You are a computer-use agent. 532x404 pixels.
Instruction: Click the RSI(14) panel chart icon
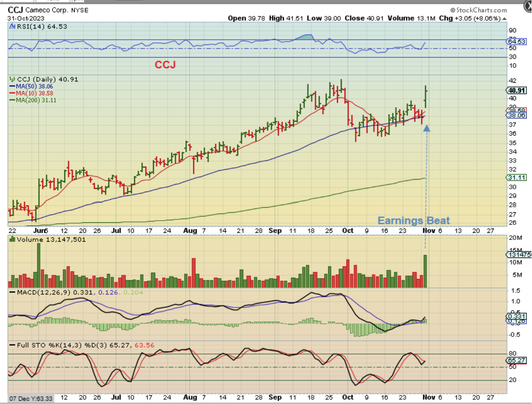pyautogui.click(x=13, y=26)
